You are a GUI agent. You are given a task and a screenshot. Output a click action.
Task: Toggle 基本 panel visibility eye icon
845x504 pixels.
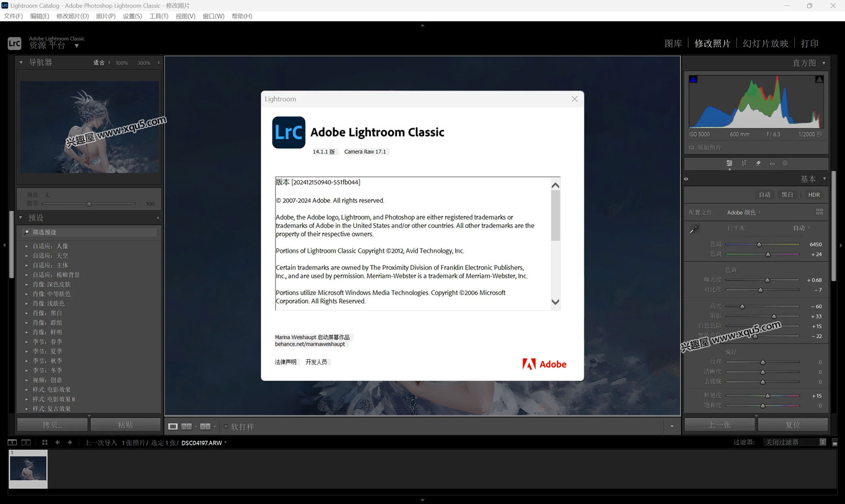pyautogui.click(x=686, y=179)
